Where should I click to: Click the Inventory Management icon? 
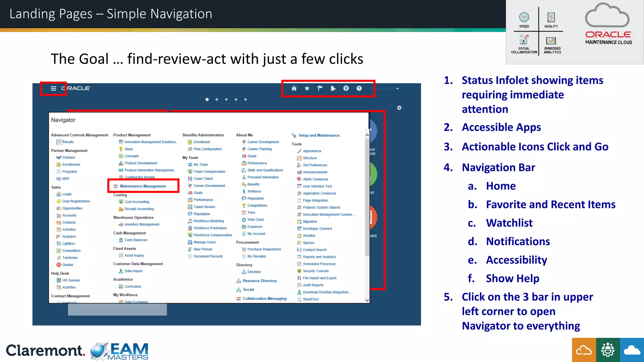(121, 224)
